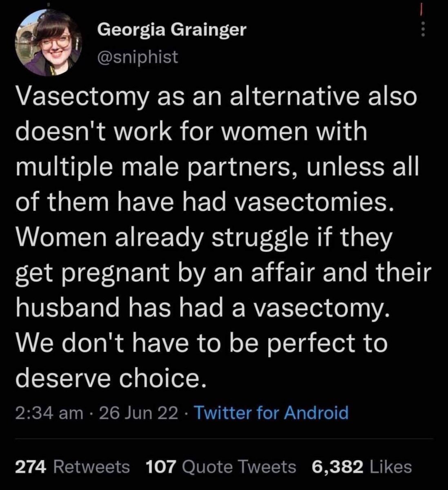Open the Georgia Grainger display name link
The height and width of the screenshot is (490, 448).
[x=172, y=29]
